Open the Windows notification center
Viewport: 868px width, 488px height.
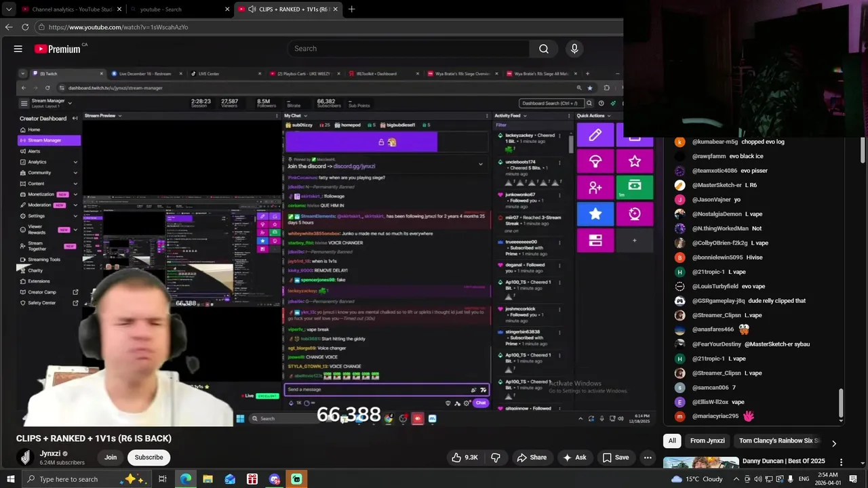coord(853,479)
